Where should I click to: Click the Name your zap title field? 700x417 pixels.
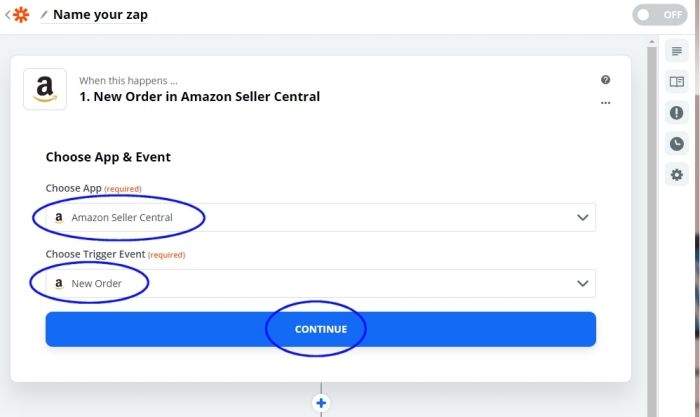tap(100, 15)
